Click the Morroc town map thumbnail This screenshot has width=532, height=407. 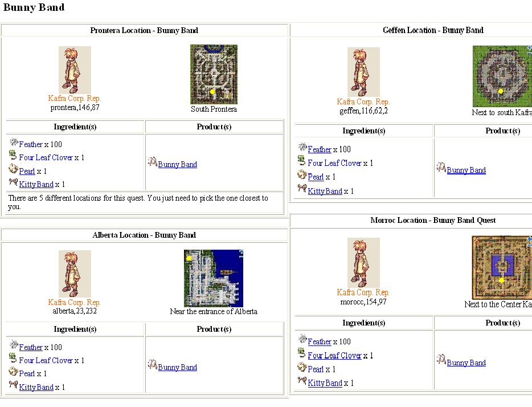(502, 268)
